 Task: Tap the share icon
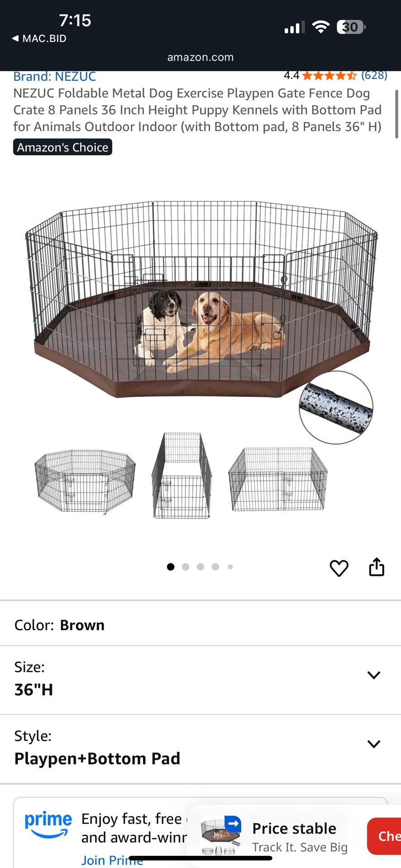377,567
